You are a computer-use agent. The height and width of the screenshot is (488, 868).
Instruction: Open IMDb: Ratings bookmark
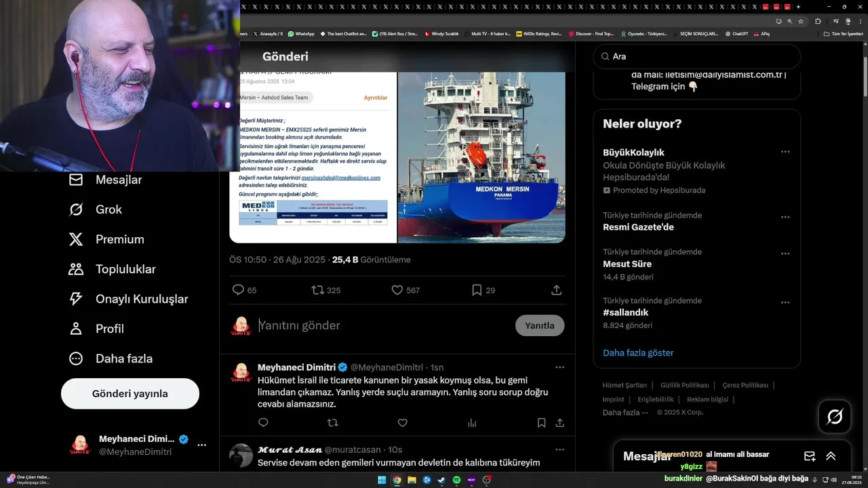538,33
